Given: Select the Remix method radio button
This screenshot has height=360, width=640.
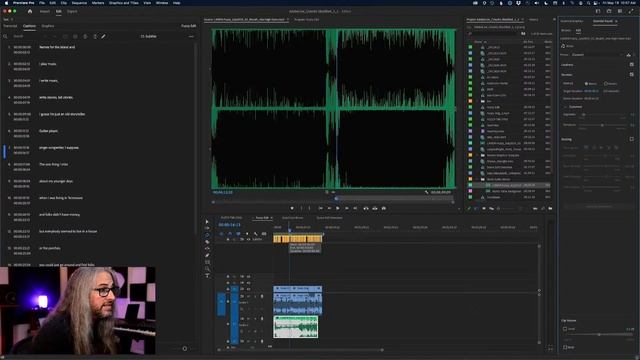Looking at the screenshot, I should tap(587, 84).
